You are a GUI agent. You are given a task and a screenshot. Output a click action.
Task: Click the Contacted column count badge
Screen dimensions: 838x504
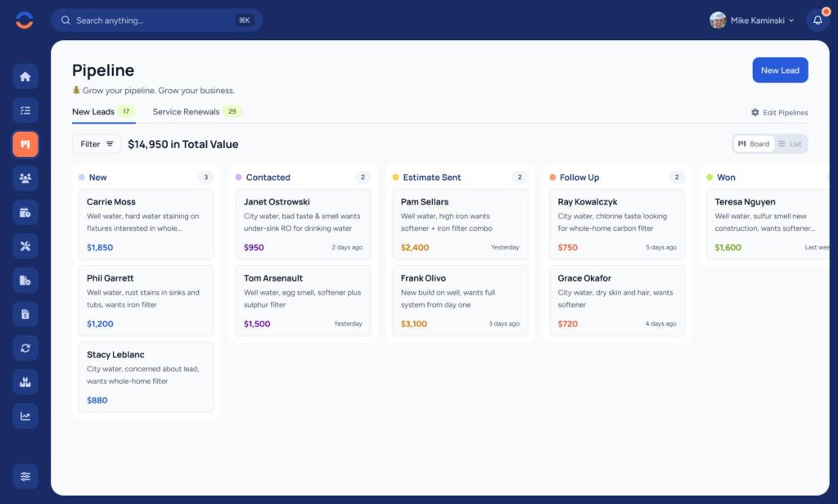[x=363, y=178]
